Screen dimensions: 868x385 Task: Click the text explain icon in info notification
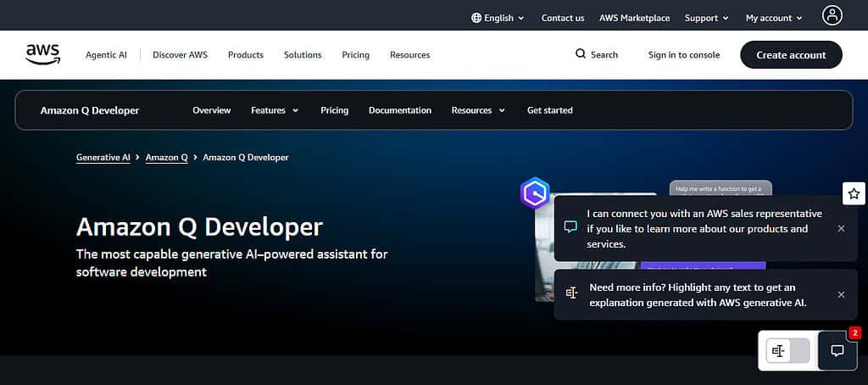click(x=571, y=293)
